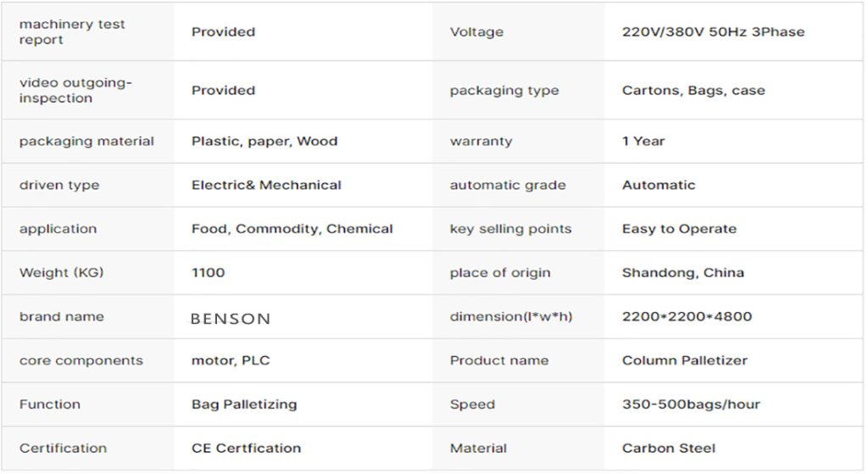Click the Voltage value '220V/380V 50Hz 3Phase'
868x474 pixels.
coord(713,32)
